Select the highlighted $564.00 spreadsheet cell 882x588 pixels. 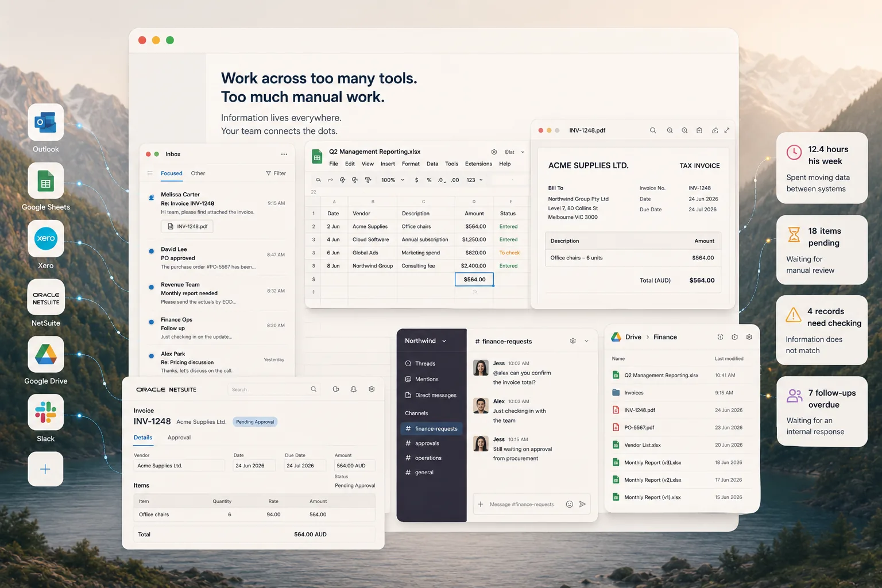click(474, 280)
